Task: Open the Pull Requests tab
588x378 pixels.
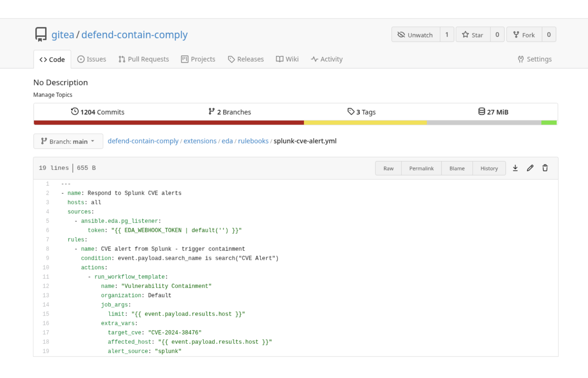Action: pos(144,59)
